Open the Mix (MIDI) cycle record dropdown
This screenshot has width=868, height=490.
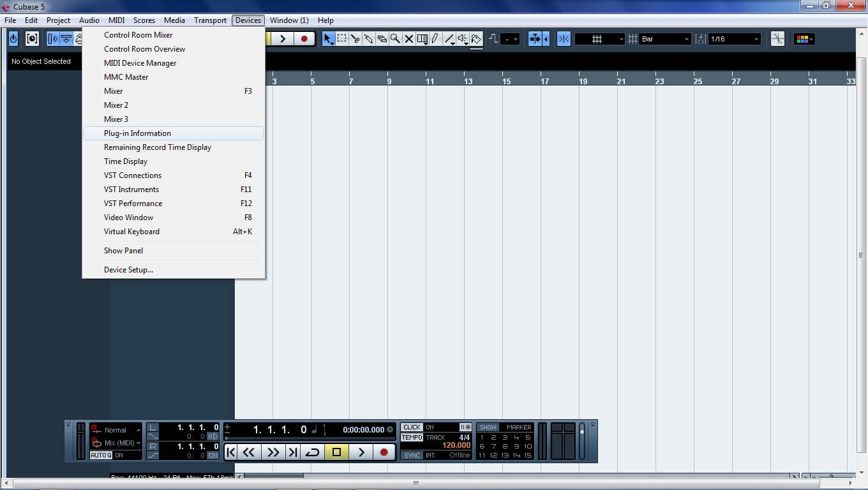coord(117,443)
